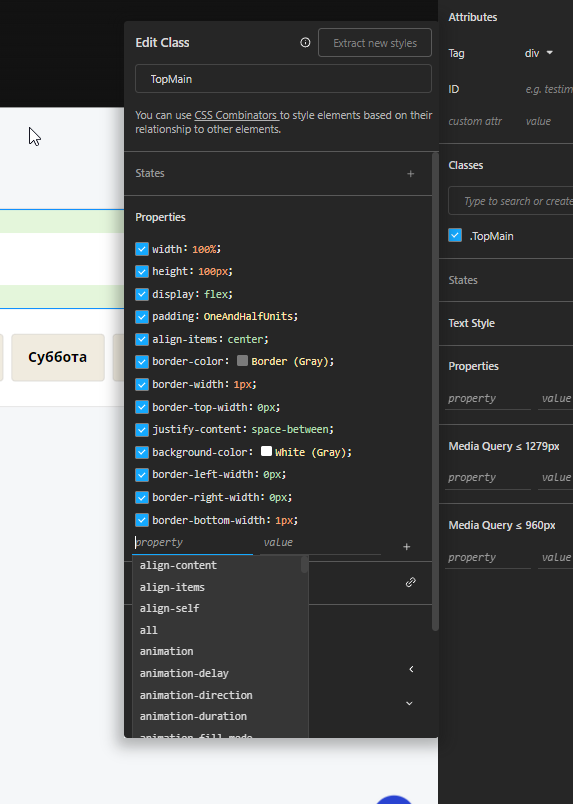Open the CSS Combinators link
The width and height of the screenshot is (573, 804).
[x=236, y=115]
